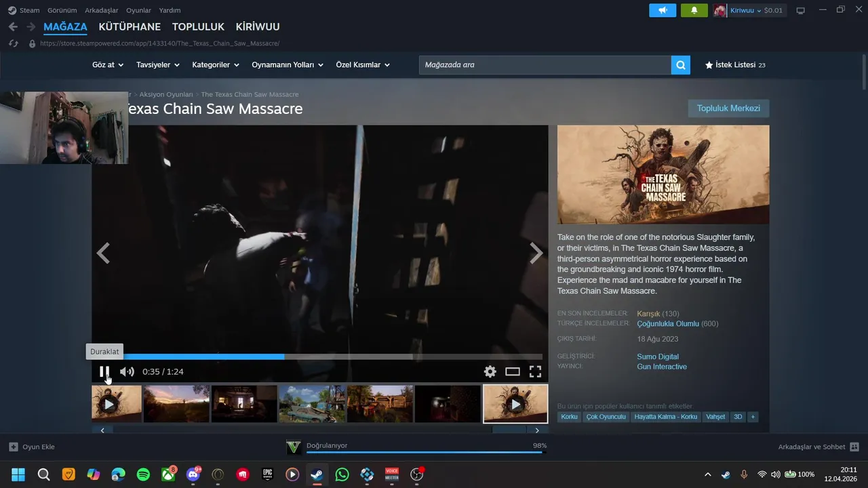Switch to the MAĞAZA tab

[65, 27]
